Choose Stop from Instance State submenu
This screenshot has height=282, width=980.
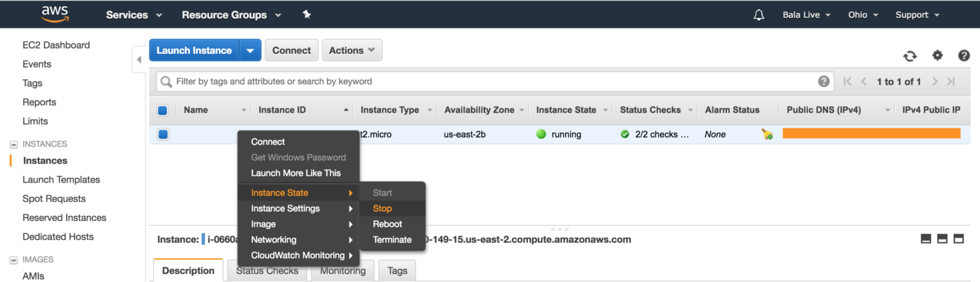tap(382, 209)
